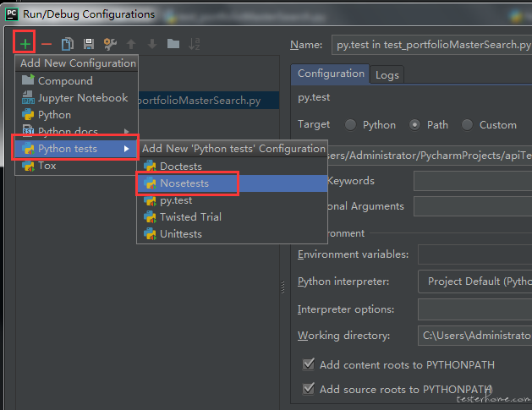Expand Python tests submenu arrow
532x410 pixels.
(x=127, y=149)
